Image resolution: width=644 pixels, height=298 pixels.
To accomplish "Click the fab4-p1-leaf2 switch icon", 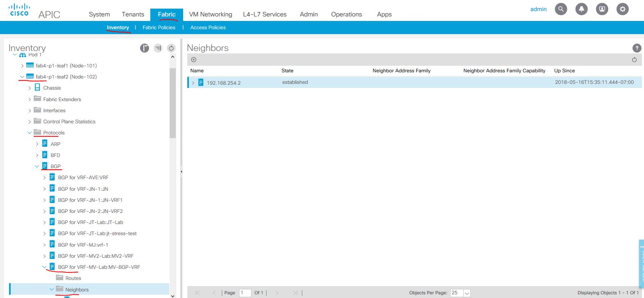I will [30, 76].
